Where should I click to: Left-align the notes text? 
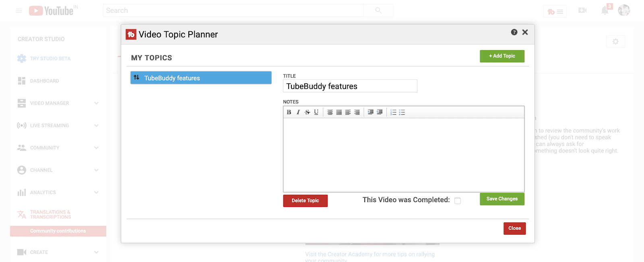[x=348, y=112]
